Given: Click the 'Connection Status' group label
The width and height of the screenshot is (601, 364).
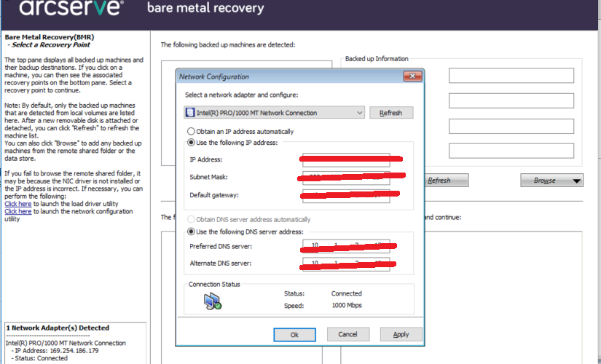Looking at the screenshot, I should click(x=214, y=285).
